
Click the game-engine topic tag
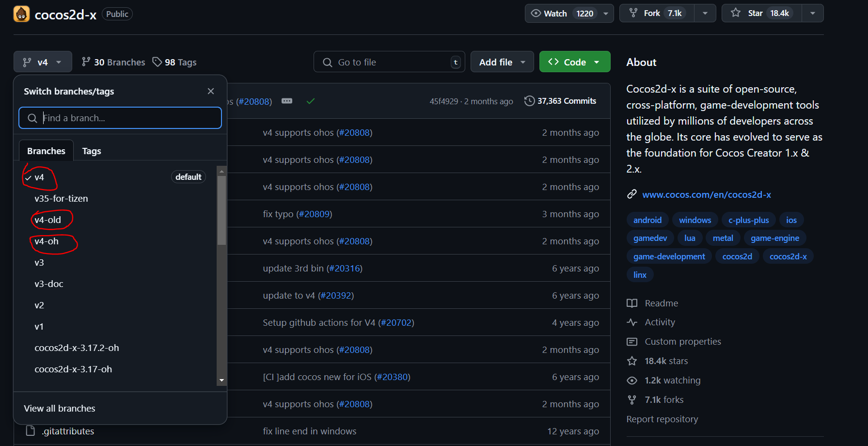[775, 238]
